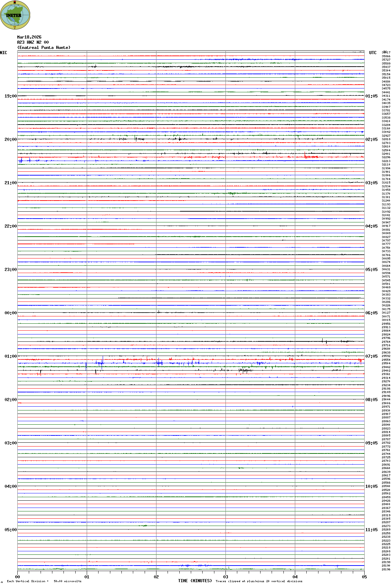Click the UTC timezone label
This screenshot has width=392, height=586.
373,53
